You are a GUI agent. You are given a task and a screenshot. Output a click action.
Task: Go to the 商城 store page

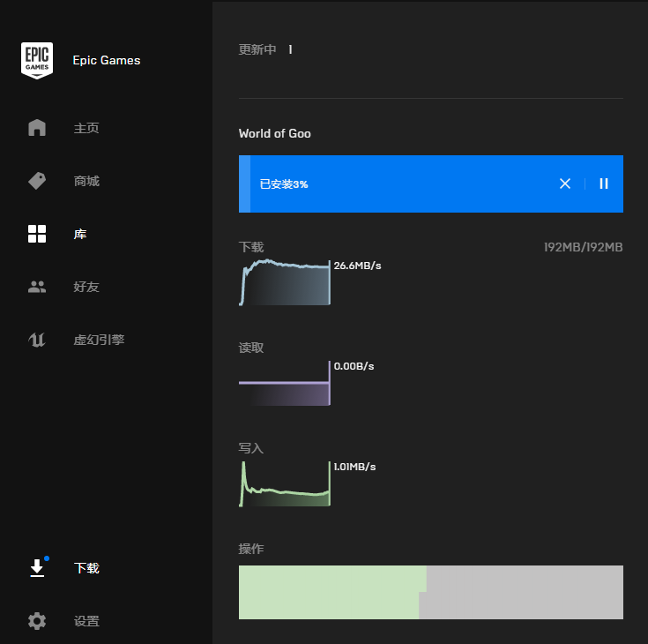(86, 181)
